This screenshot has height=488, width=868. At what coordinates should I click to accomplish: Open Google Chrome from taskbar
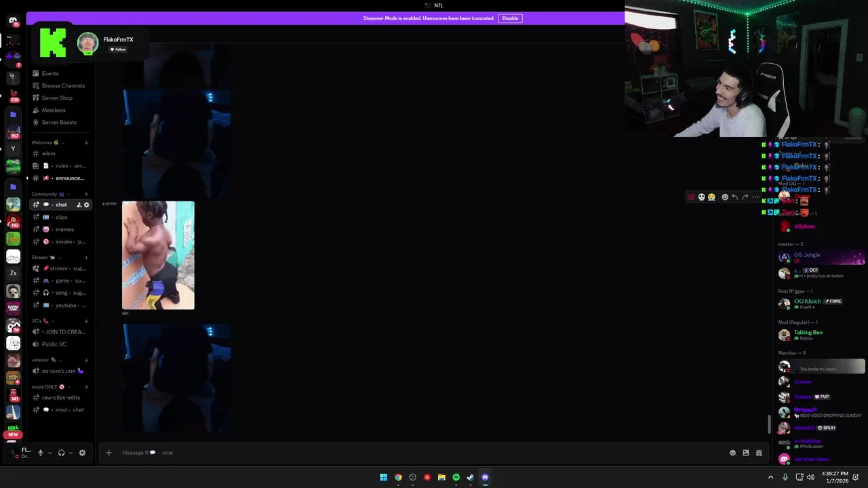coord(398,477)
